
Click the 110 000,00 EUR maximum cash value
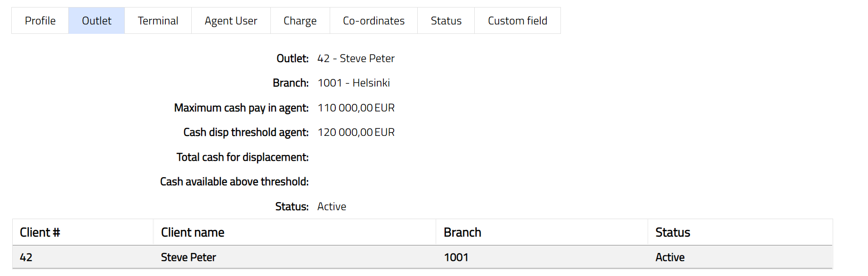tap(356, 108)
